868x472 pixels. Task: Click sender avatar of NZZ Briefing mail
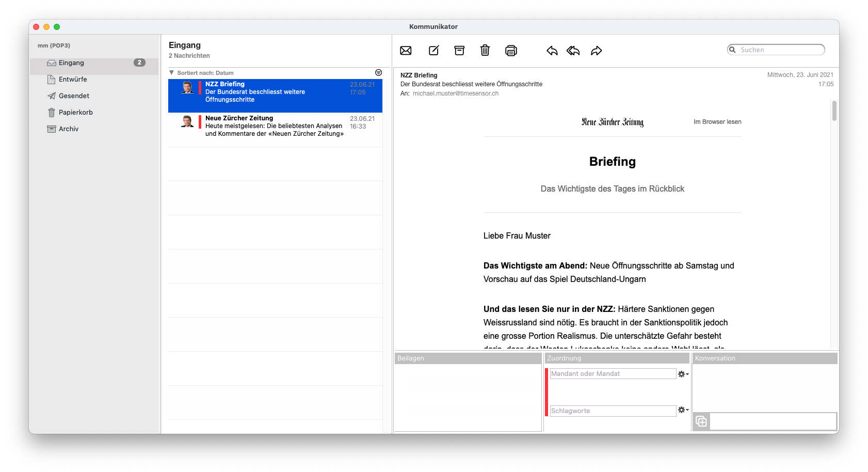187,87
